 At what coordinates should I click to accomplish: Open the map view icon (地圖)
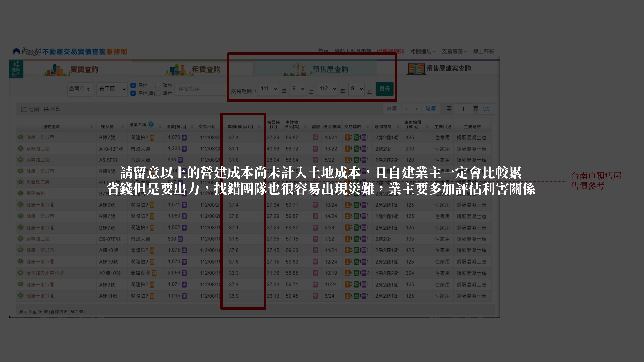tap(24, 109)
